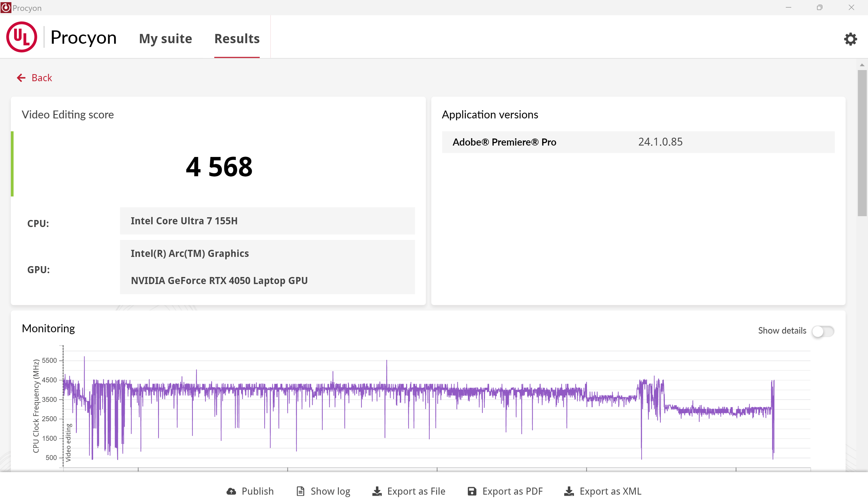
Task: Click the red Back arrow icon
Action: [21, 78]
